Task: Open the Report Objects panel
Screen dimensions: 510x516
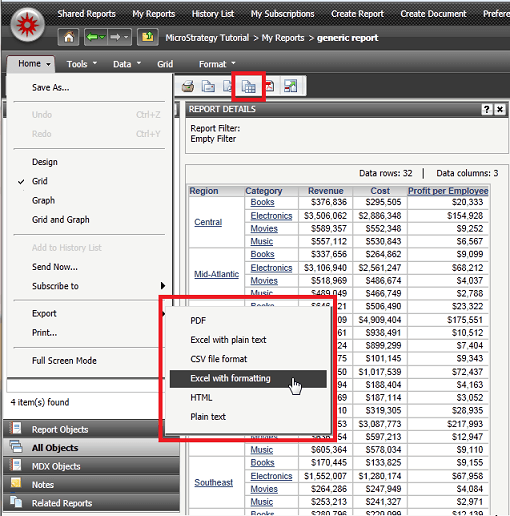Action: 92,429
